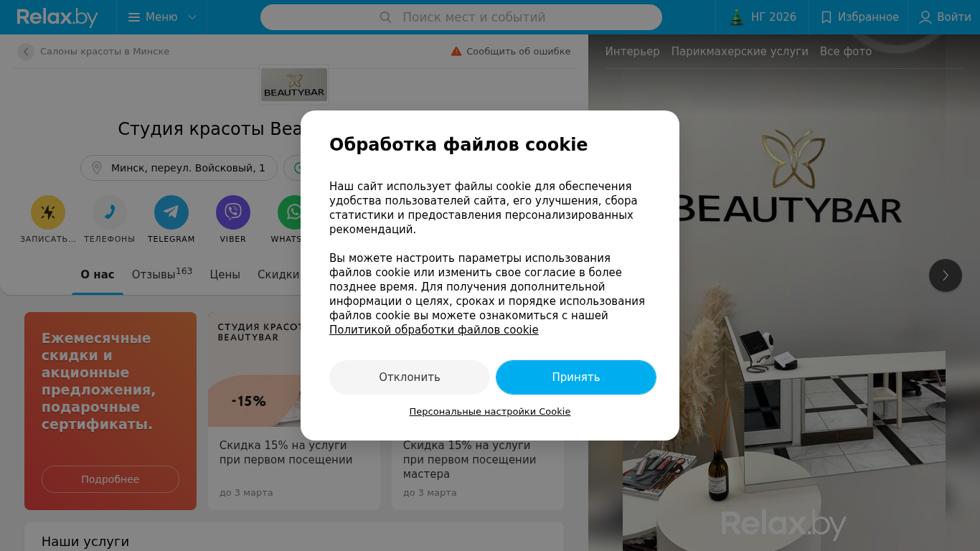Open the Telegram contact icon

tap(171, 212)
